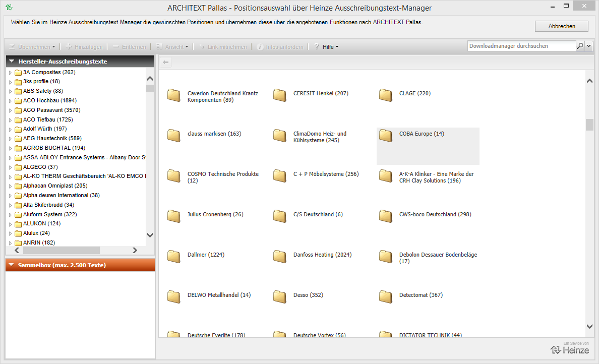Screen dimensions: 599x364
Task: Open the CERESIT Henkel folder icon
Action: click(x=280, y=95)
